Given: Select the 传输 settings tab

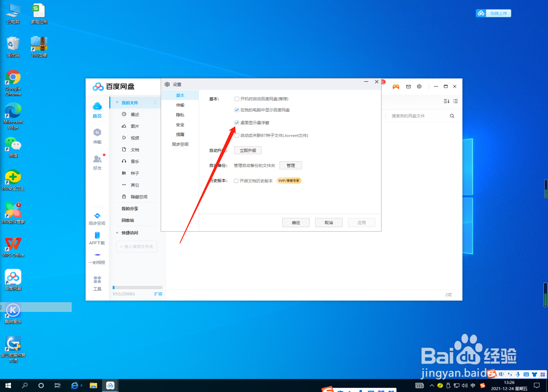Looking at the screenshot, I should [180, 105].
